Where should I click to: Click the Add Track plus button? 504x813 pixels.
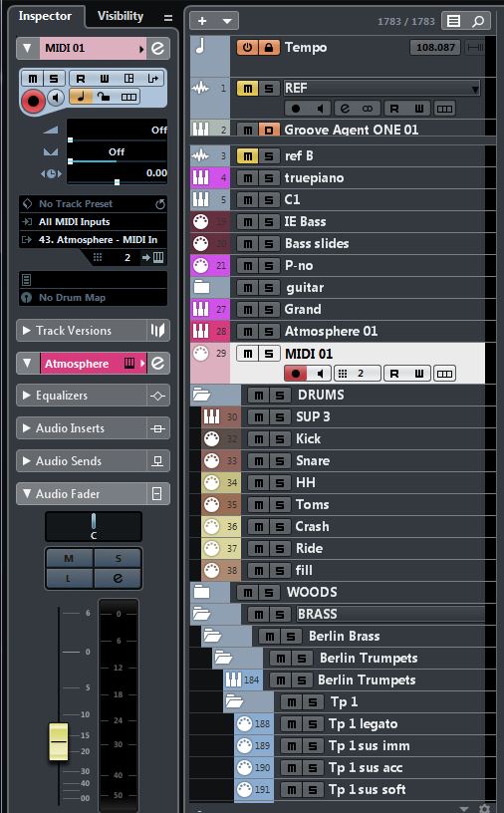click(x=203, y=21)
